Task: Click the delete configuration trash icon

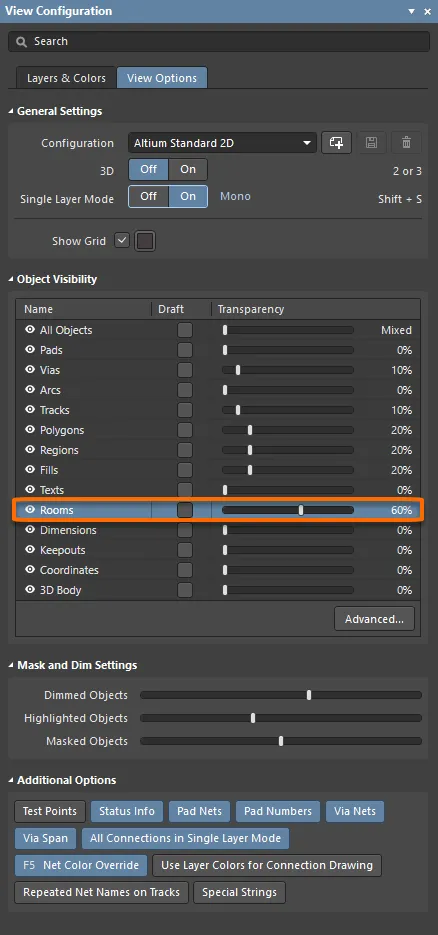Action: click(406, 143)
